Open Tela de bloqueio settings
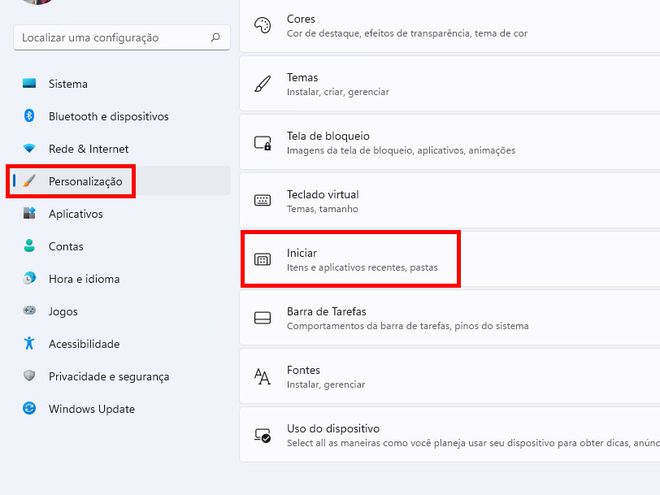 [x=450, y=143]
